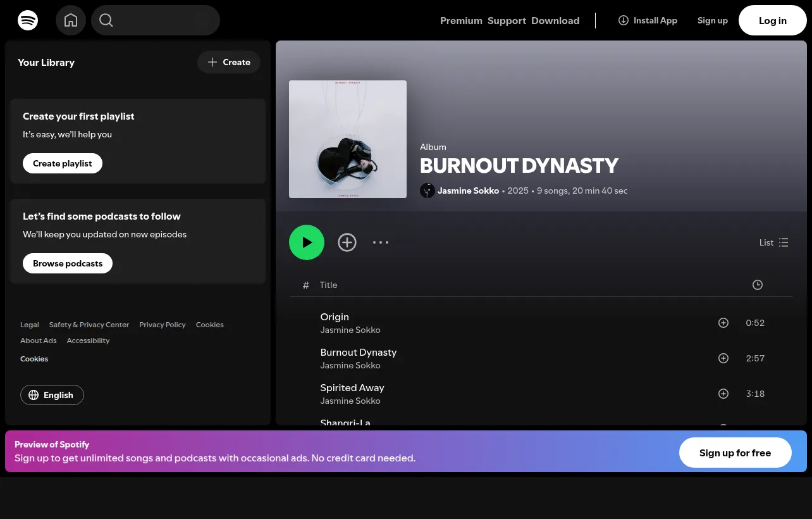Click Sign up for free button
The height and width of the screenshot is (519, 812).
(735, 453)
